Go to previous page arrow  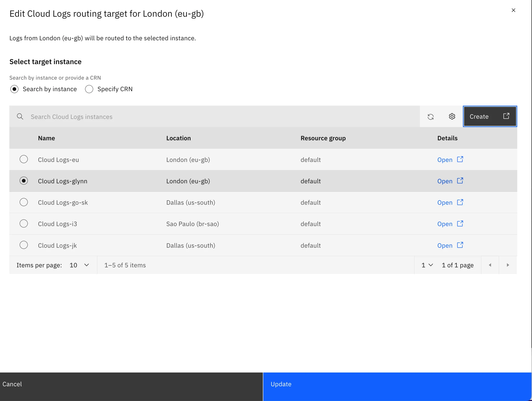click(x=490, y=265)
